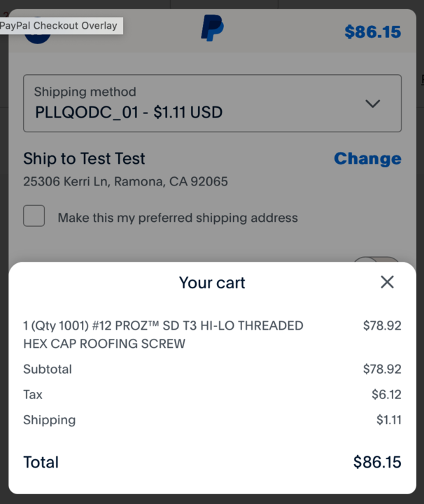Click the PayPal logo icon
The image size is (424, 504).
coord(212,28)
